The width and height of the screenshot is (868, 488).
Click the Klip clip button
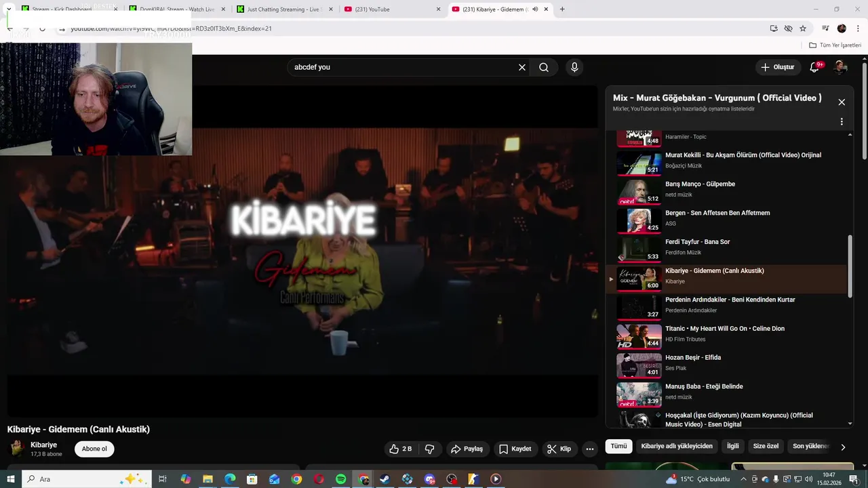point(559,449)
